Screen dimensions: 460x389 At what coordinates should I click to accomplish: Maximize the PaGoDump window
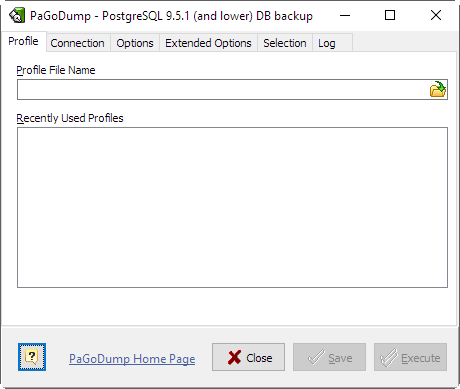tap(390, 15)
